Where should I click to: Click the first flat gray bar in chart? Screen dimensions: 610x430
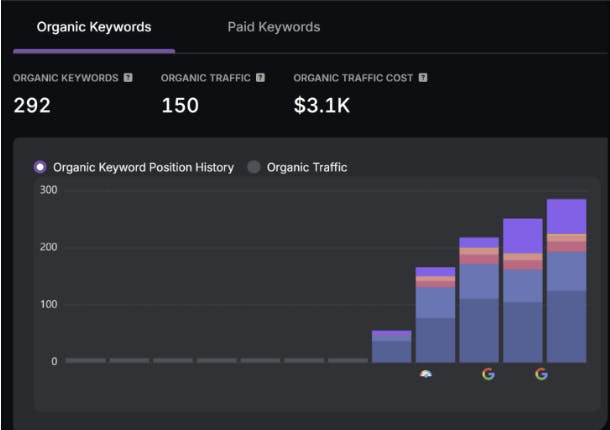point(85,359)
